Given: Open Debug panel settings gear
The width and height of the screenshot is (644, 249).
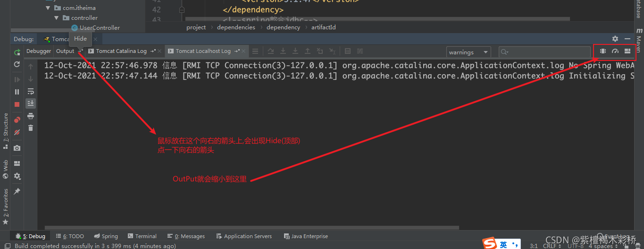Looking at the screenshot, I should 615,39.
